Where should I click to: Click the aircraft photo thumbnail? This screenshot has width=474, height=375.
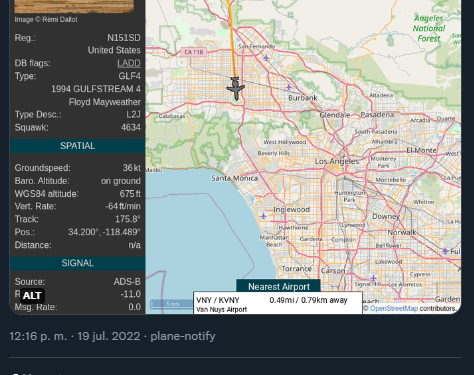coord(74,6)
